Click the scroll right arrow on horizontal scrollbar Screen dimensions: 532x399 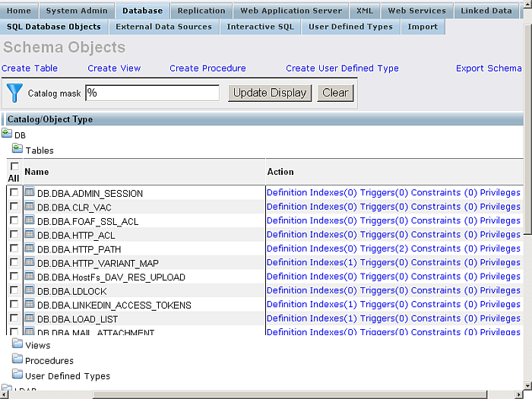point(519,395)
